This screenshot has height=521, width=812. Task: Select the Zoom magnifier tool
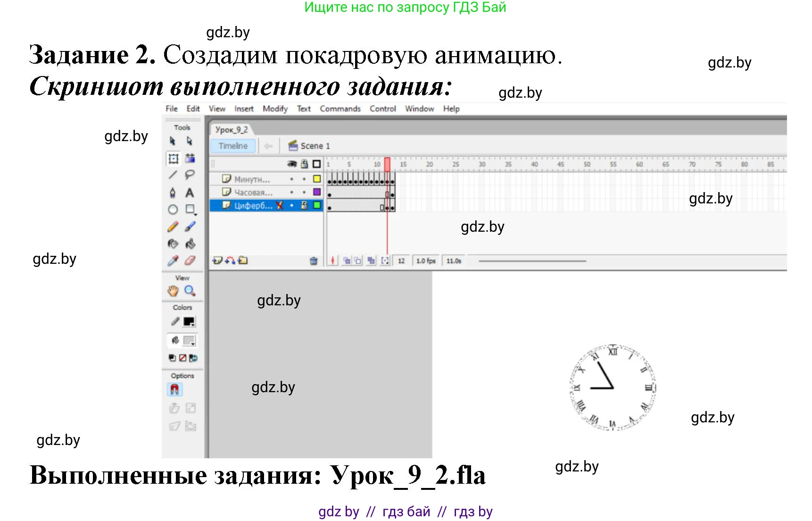190,291
